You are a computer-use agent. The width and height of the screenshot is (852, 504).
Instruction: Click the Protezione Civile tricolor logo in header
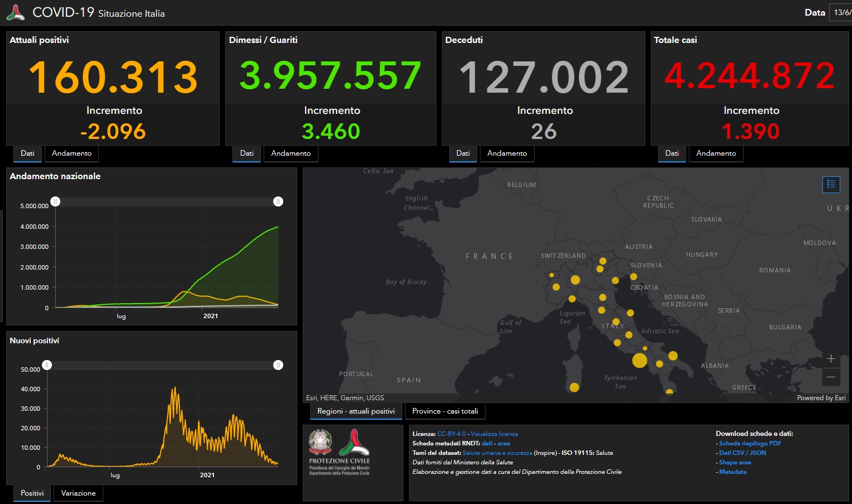pos(16,13)
